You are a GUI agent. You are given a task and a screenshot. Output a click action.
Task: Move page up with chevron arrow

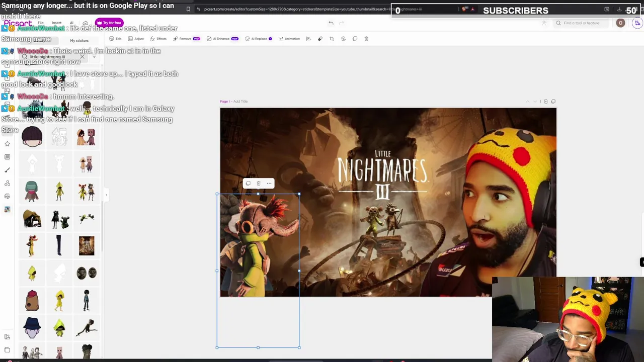coord(527,102)
